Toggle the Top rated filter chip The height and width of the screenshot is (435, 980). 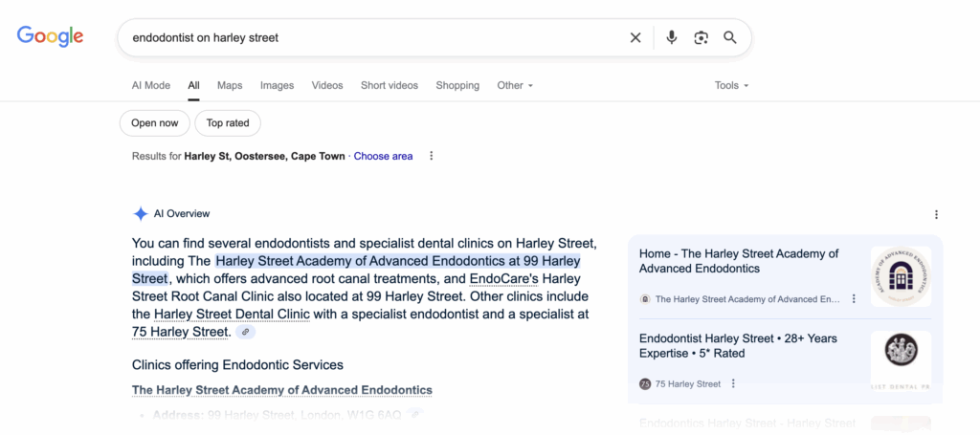228,123
